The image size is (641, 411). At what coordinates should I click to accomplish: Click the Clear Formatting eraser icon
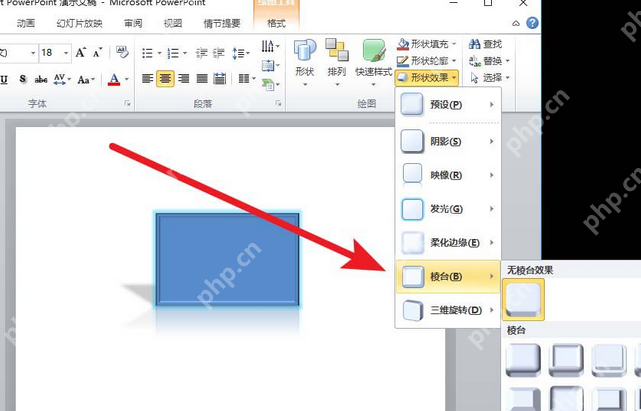[122, 52]
